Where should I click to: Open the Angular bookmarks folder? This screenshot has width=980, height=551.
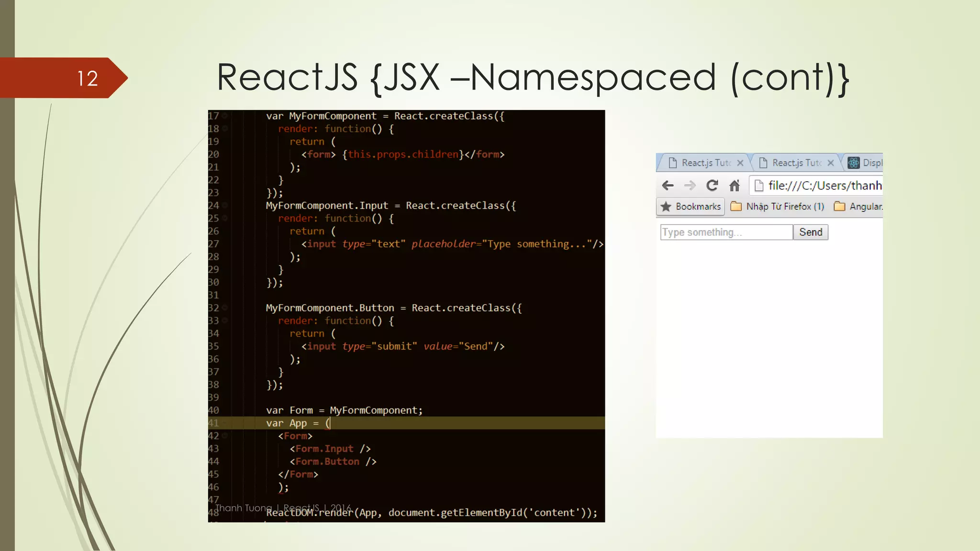(858, 207)
